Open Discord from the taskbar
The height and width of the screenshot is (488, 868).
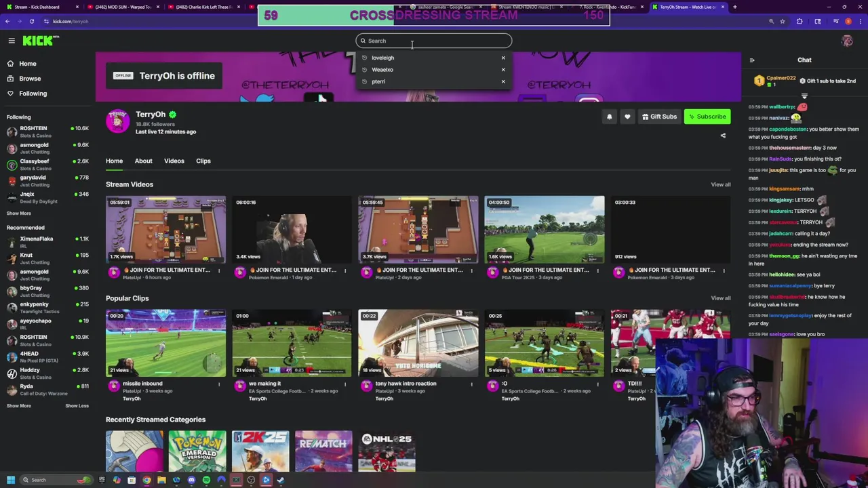click(191, 480)
